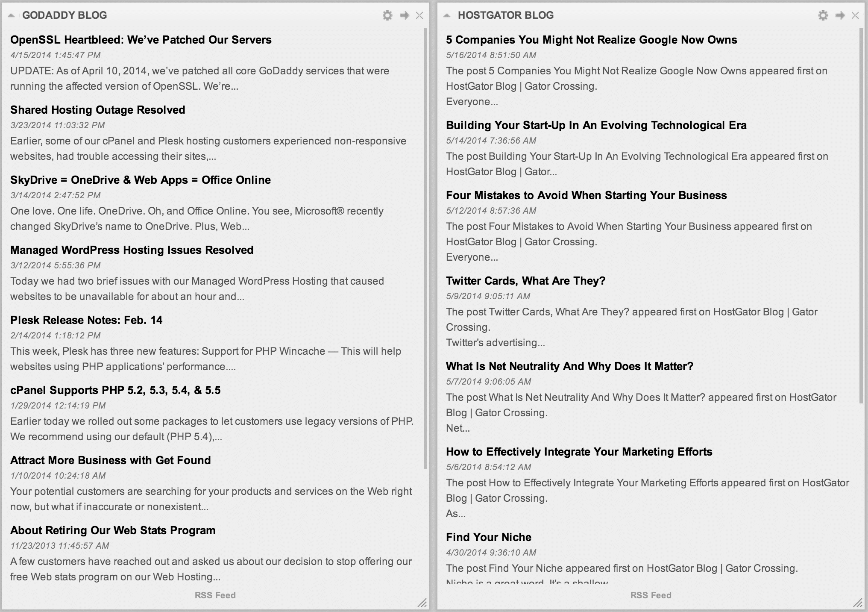Open SkyDrive = OneDrive article
The height and width of the screenshot is (612, 868).
(141, 180)
